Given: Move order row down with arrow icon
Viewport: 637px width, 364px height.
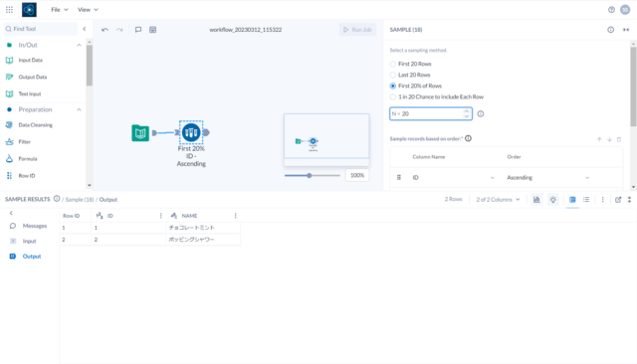Looking at the screenshot, I should click(x=609, y=139).
